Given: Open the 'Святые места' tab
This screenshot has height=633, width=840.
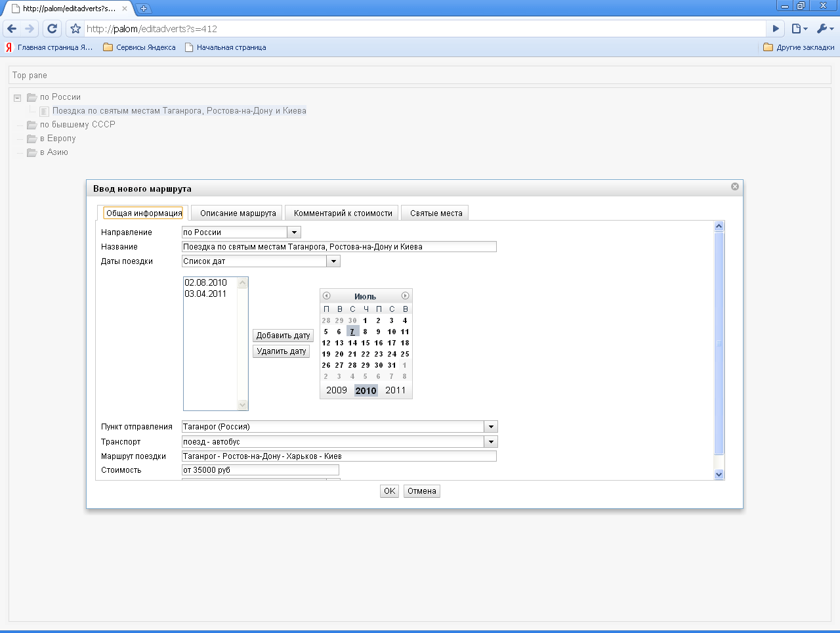Looking at the screenshot, I should [436, 213].
